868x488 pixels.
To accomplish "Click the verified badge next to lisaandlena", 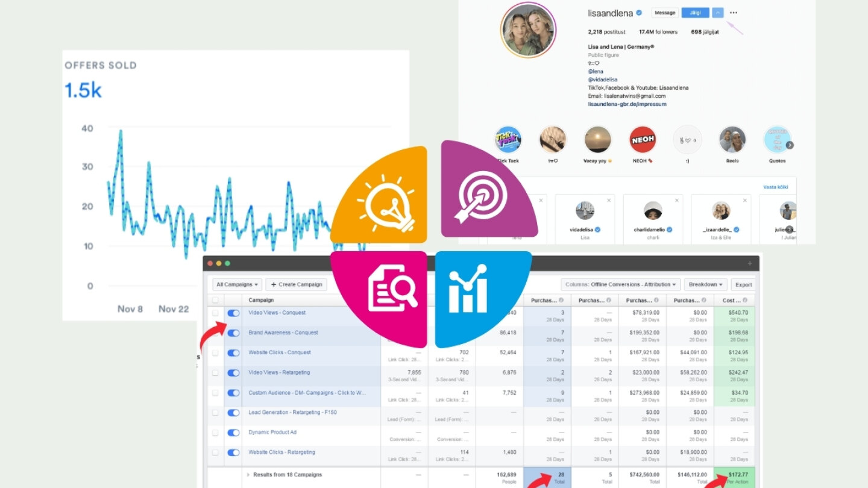I will pos(639,13).
